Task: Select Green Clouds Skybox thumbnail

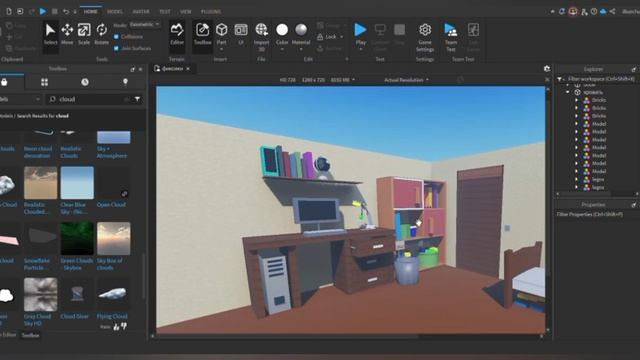Action: [x=77, y=238]
